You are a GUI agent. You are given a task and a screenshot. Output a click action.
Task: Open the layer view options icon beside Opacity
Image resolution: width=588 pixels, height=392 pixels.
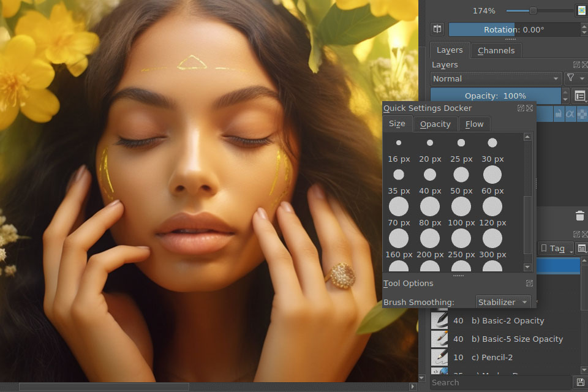tap(580, 96)
